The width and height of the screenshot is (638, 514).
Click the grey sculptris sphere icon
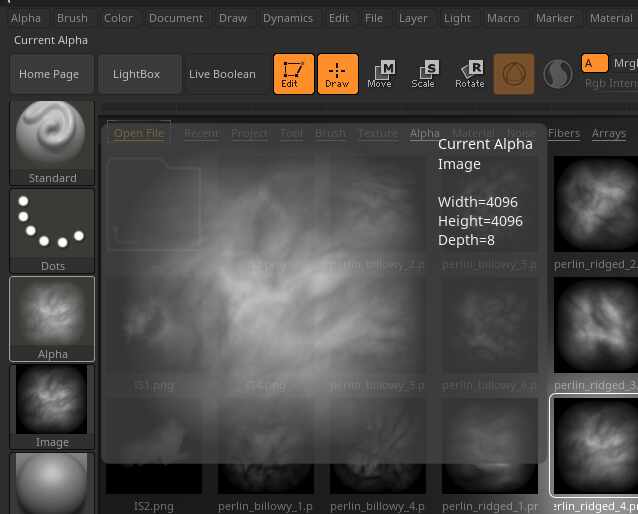557,74
